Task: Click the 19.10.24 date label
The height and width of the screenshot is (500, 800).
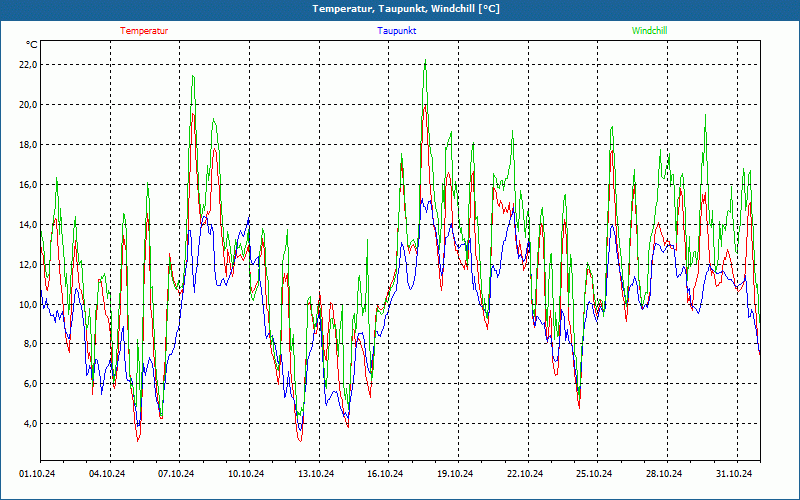Action: (x=455, y=474)
